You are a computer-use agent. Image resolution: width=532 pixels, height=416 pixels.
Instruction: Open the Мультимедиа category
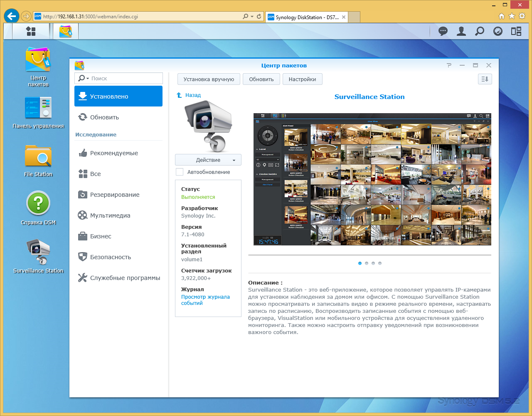tap(118, 215)
